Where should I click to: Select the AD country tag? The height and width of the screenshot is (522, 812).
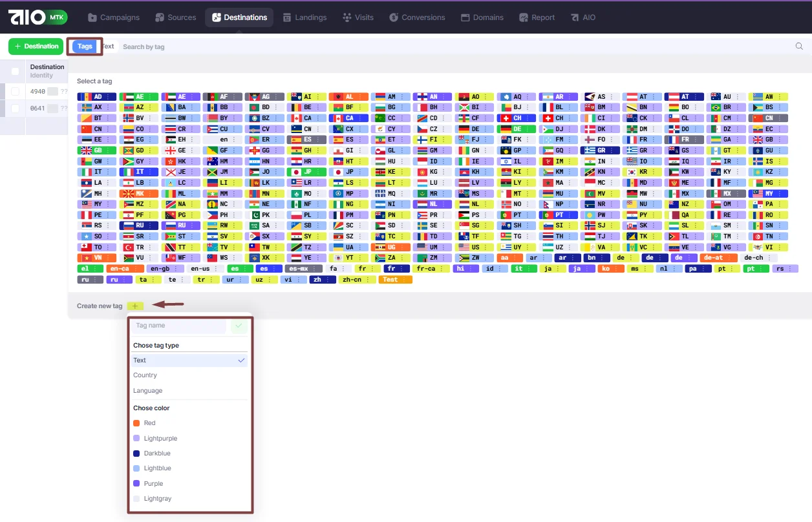[97, 97]
